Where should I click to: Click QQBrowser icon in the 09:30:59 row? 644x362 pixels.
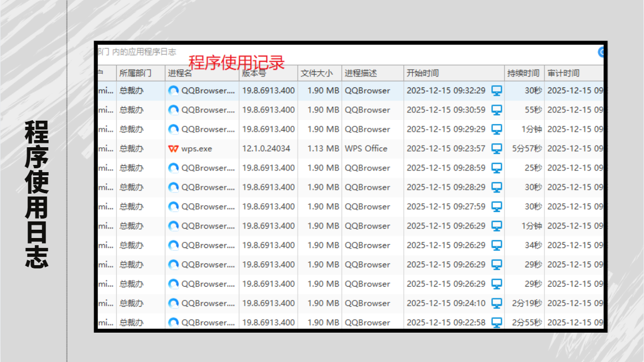pyautogui.click(x=173, y=110)
